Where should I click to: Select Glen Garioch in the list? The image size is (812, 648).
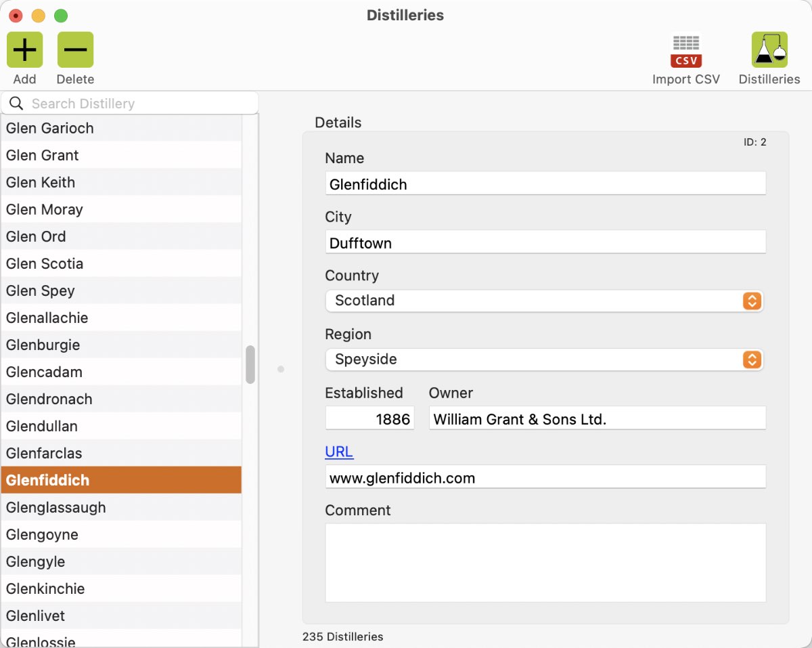121,128
